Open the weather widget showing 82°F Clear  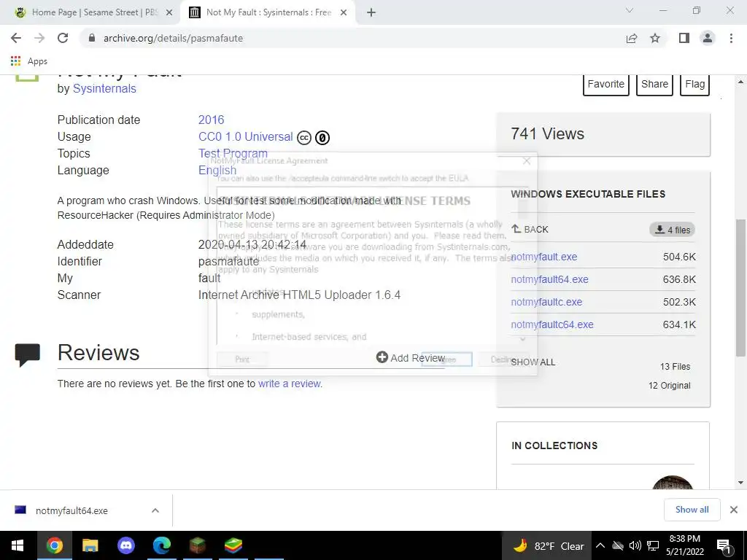click(x=548, y=546)
